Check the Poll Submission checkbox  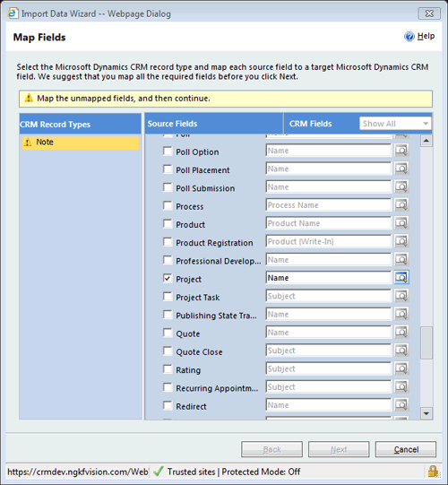click(x=168, y=187)
